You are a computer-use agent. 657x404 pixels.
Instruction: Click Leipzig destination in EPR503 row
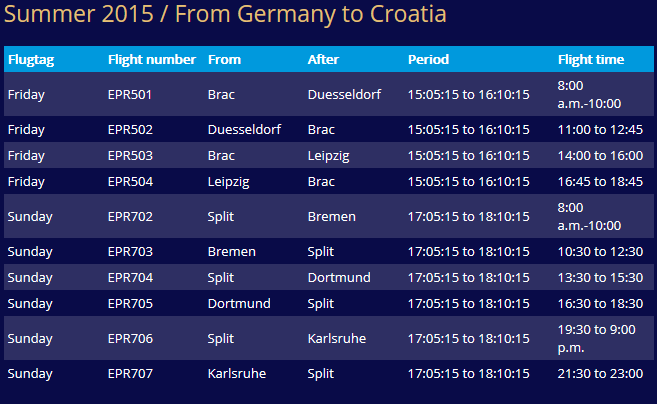pyautogui.click(x=328, y=156)
